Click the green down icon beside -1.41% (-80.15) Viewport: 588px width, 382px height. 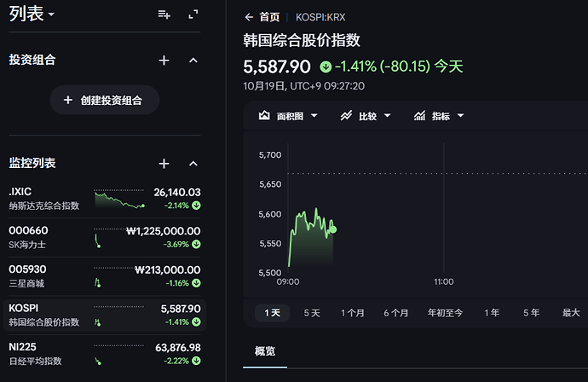tap(326, 67)
